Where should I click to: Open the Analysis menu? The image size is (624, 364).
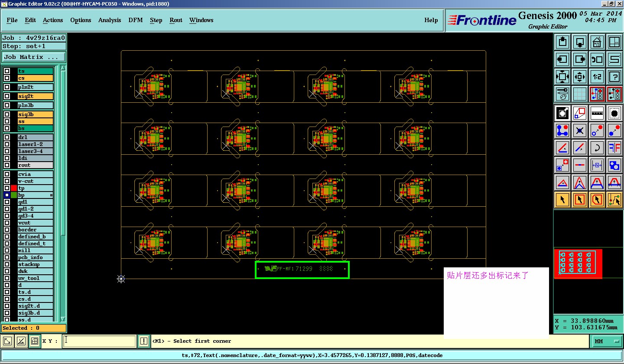tap(110, 20)
